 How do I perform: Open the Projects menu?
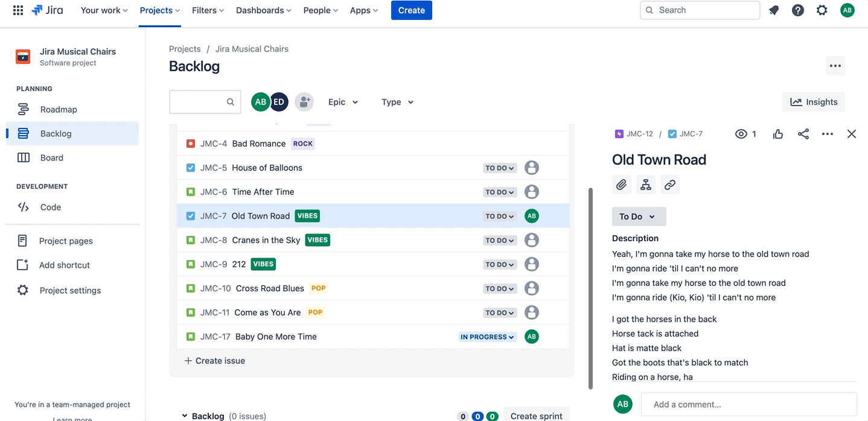tap(160, 10)
